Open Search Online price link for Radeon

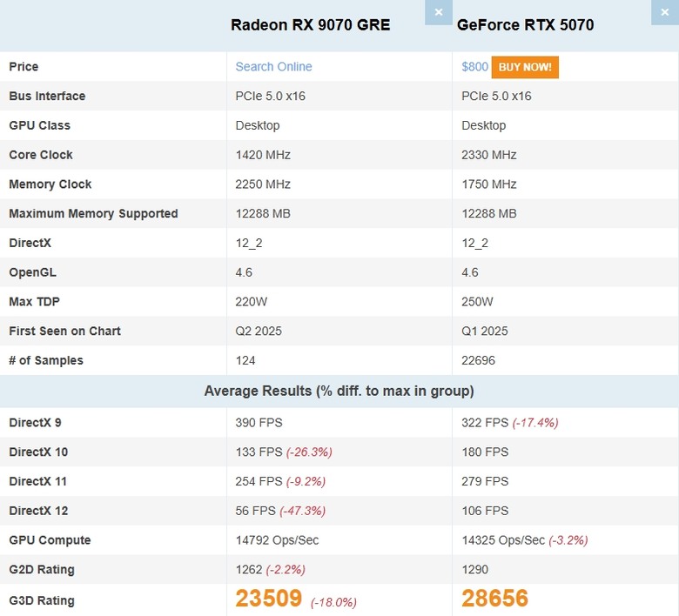(x=273, y=67)
